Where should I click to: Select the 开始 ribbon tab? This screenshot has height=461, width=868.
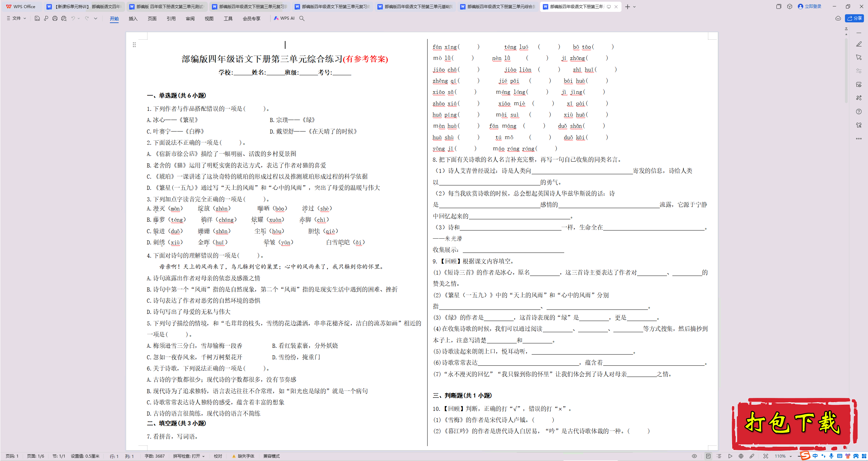114,18
